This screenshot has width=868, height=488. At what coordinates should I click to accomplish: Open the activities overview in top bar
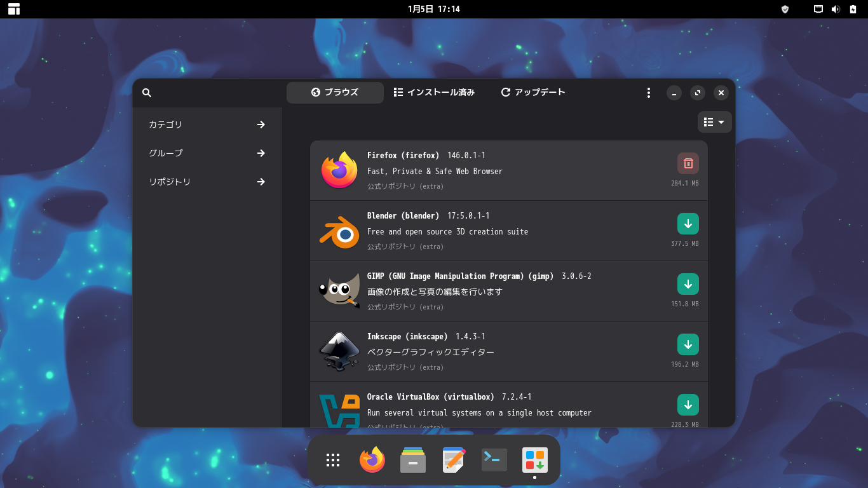coord(14,9)
